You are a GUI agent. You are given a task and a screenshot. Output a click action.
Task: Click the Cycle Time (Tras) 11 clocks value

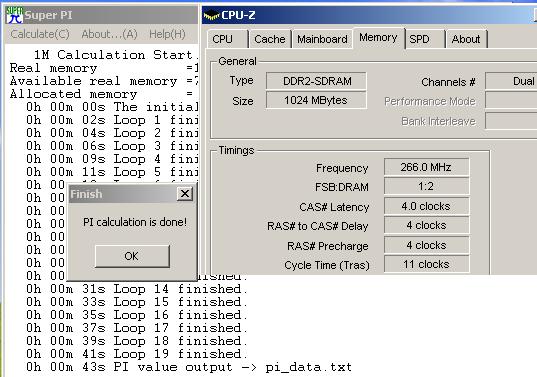click(x=426, y=264)
